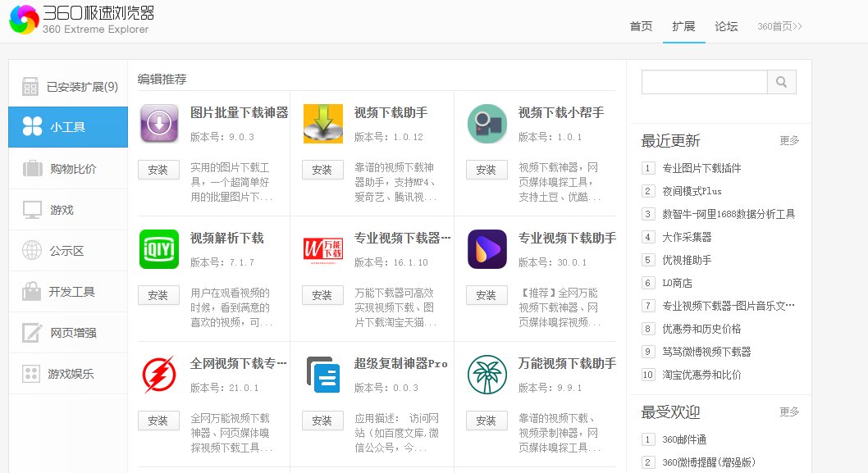Click the 购物比价 bag icon
Image resolution: width=868 pixels, height=473 pixels.
coord(33,168)
